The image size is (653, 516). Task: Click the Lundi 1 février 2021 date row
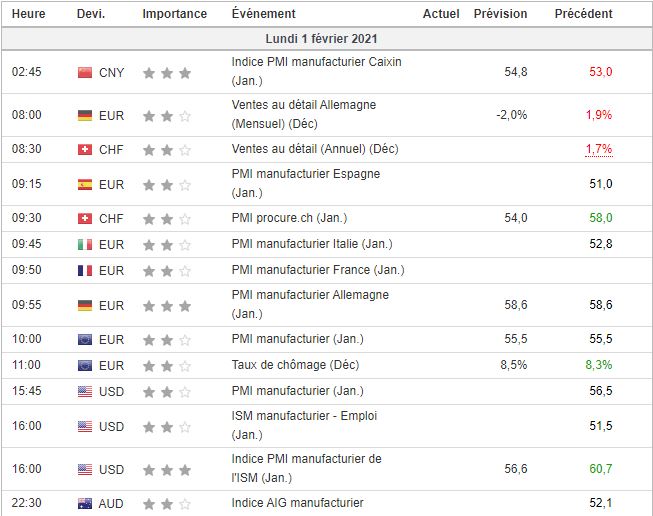[326, 38]
